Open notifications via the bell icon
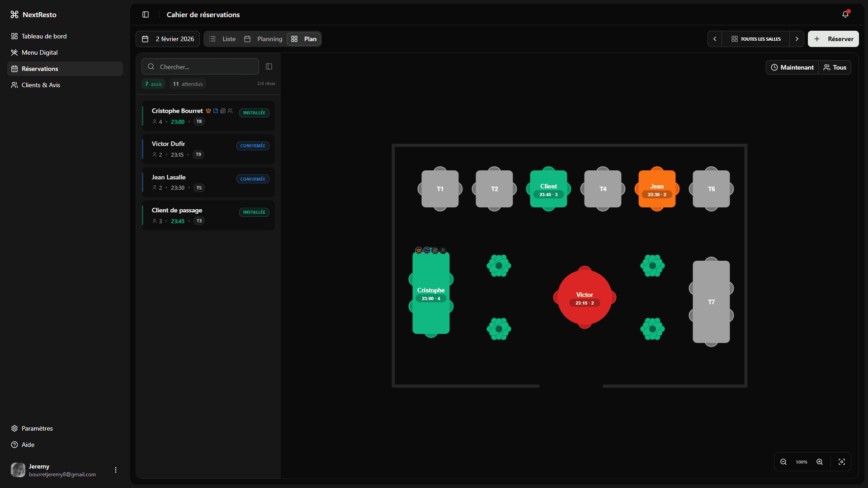Viewport: 868px width, 488px height. coord(845,14)
